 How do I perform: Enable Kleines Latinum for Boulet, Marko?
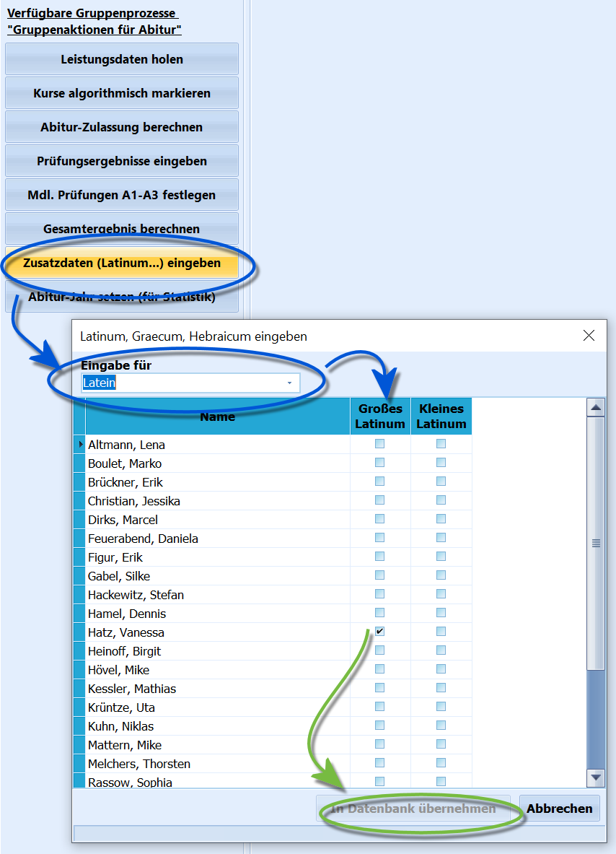click(441, 463)
